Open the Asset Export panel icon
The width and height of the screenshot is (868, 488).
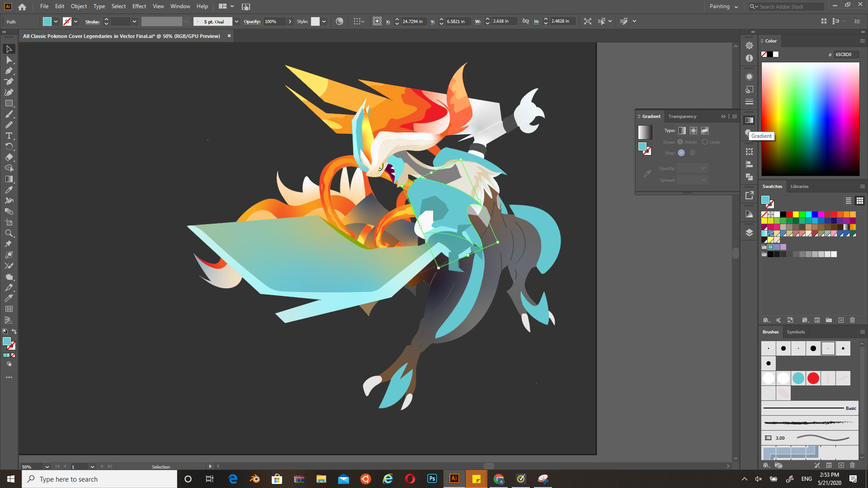click(x=749, y=195)
